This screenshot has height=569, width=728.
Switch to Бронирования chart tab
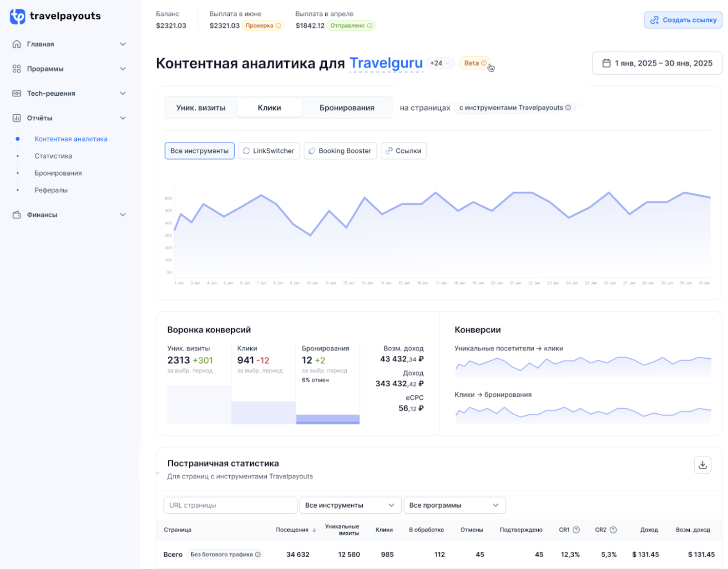click(347, 108)
